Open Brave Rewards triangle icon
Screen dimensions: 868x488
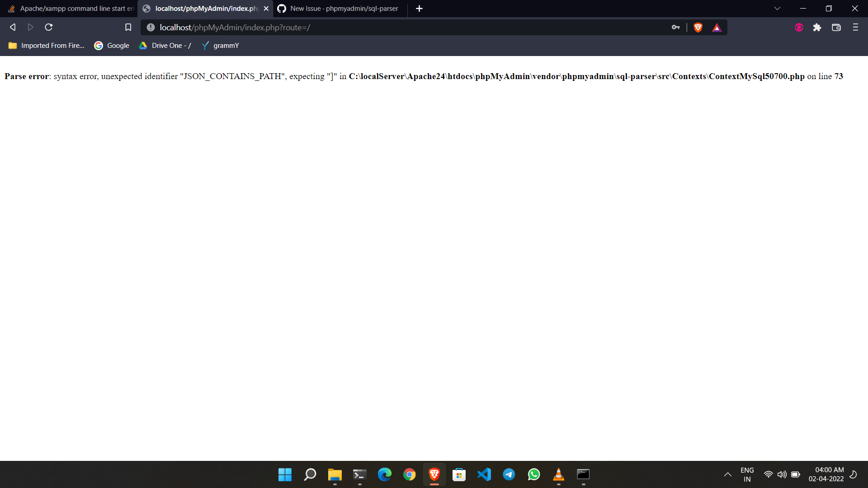(717, 28)
